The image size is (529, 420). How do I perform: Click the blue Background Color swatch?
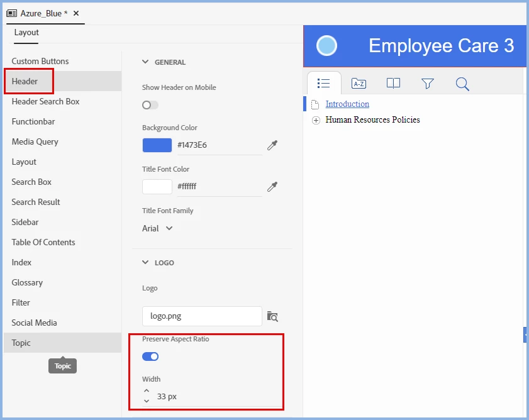(x=157, y=145)
